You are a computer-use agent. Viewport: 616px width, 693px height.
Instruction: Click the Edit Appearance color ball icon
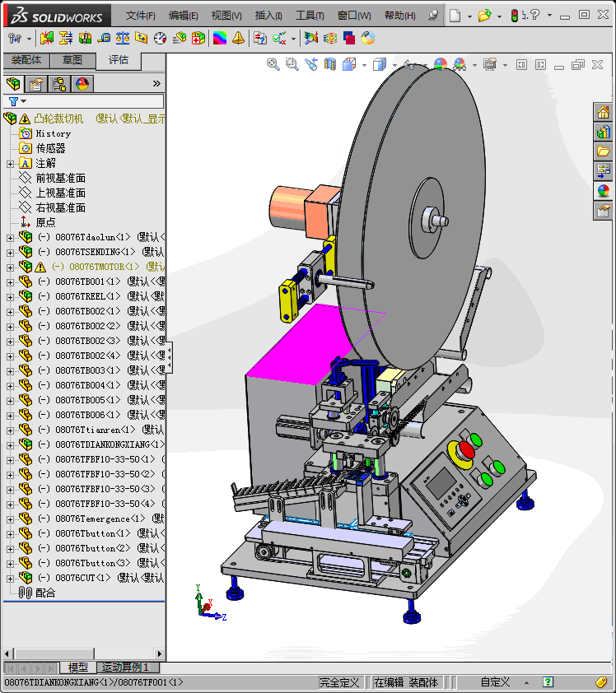pos(441,64)
